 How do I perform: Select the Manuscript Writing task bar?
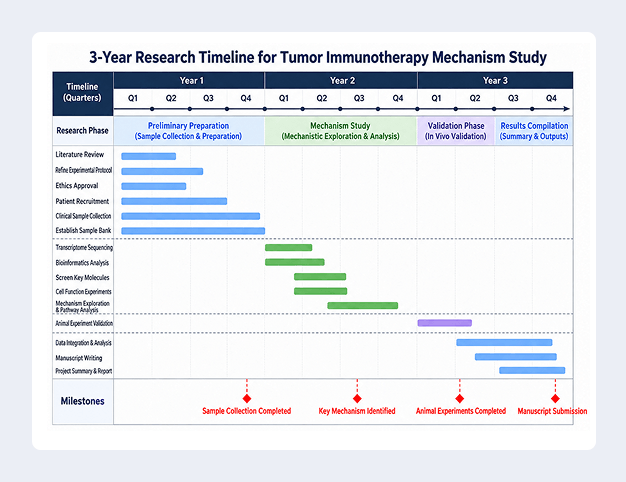pyautogui.click(x=516, y=357)
